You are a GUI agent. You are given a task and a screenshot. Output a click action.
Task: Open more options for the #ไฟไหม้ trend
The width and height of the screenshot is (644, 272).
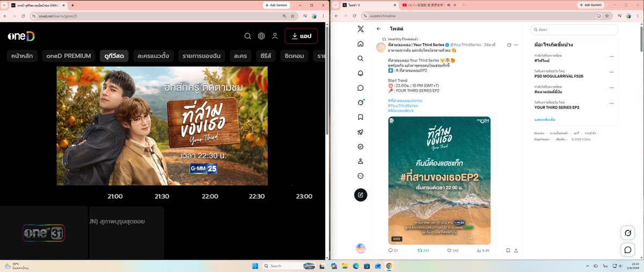(611, 56)
